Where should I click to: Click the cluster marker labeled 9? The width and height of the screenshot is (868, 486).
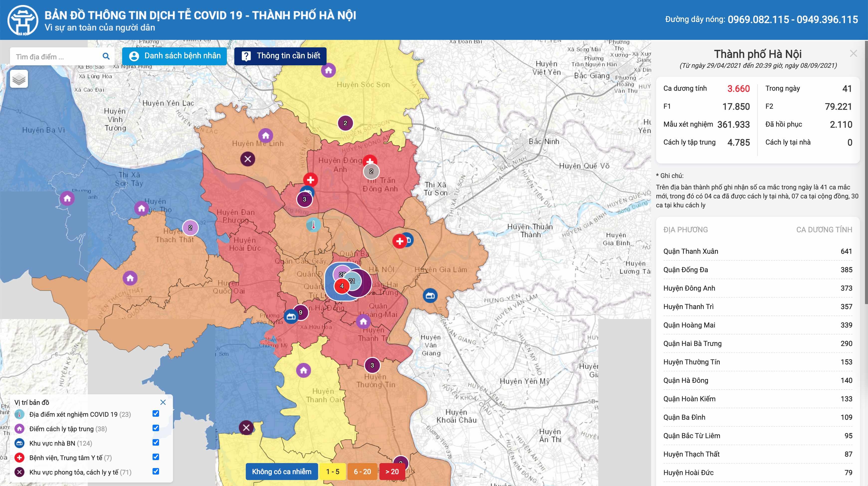[301, 312]
